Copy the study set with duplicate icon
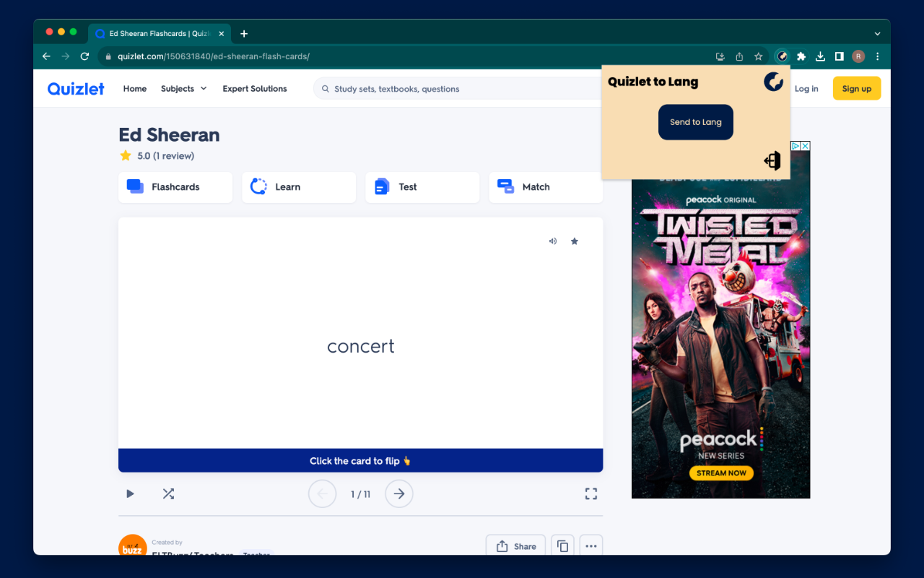 [562, 545]
